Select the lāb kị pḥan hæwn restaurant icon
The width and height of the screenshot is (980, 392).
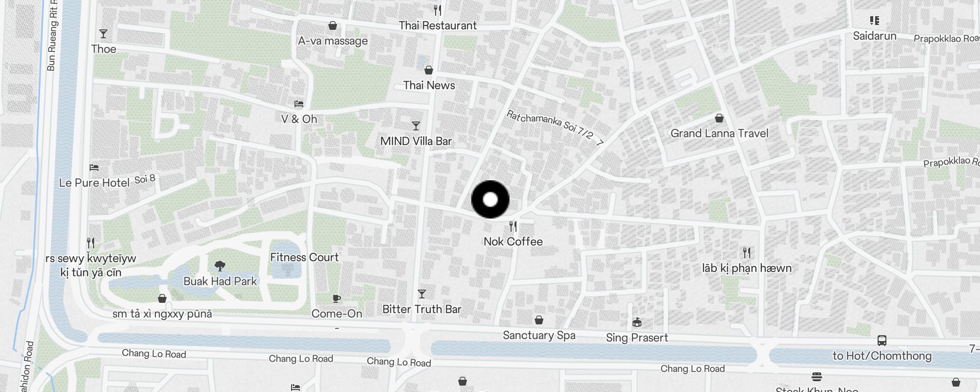[747, 253]
